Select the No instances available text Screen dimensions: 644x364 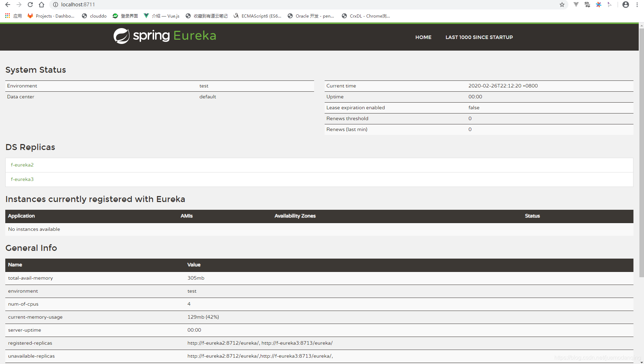point(34,229)
